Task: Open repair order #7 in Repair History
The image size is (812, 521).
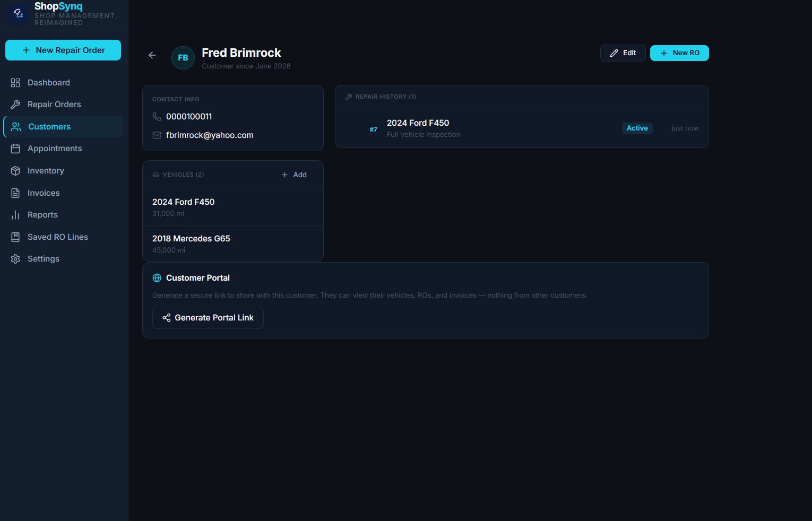Action: (522, 128)
